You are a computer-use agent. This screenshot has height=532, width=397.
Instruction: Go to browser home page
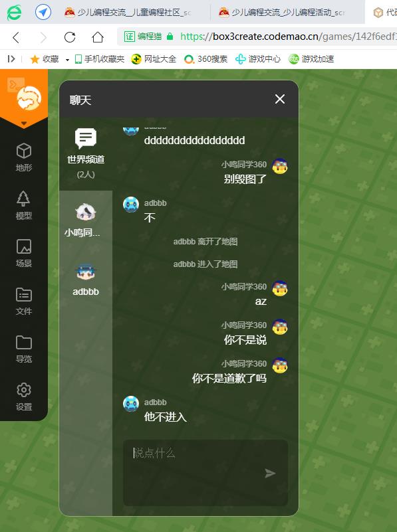(x=98, y=37)
